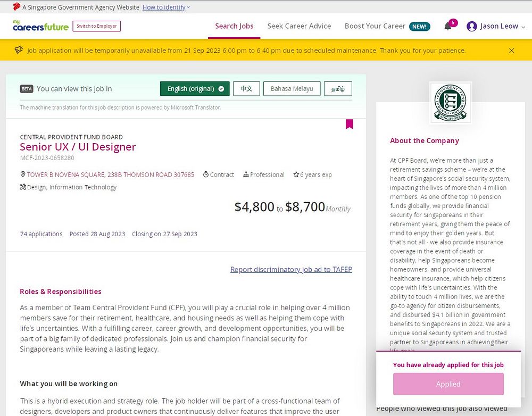The image size is (532, 416).
Task: Click the location pin icon beside address
Action: tap(23, 174)
